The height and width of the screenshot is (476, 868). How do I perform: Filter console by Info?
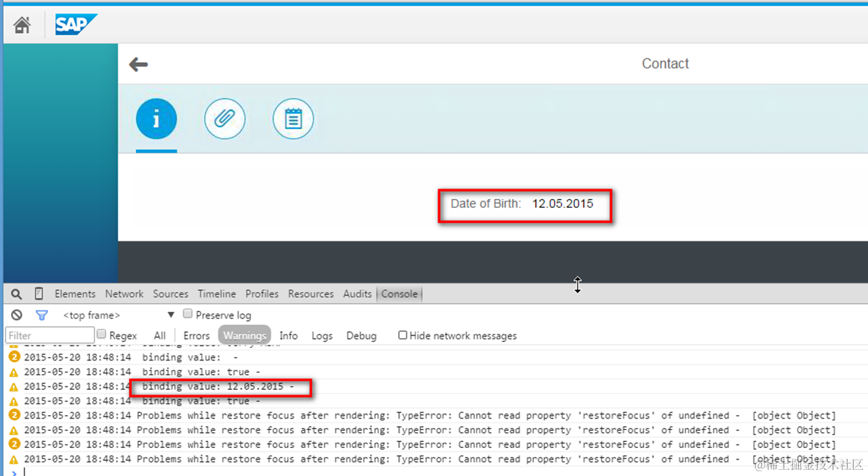[x=289, y=336]
